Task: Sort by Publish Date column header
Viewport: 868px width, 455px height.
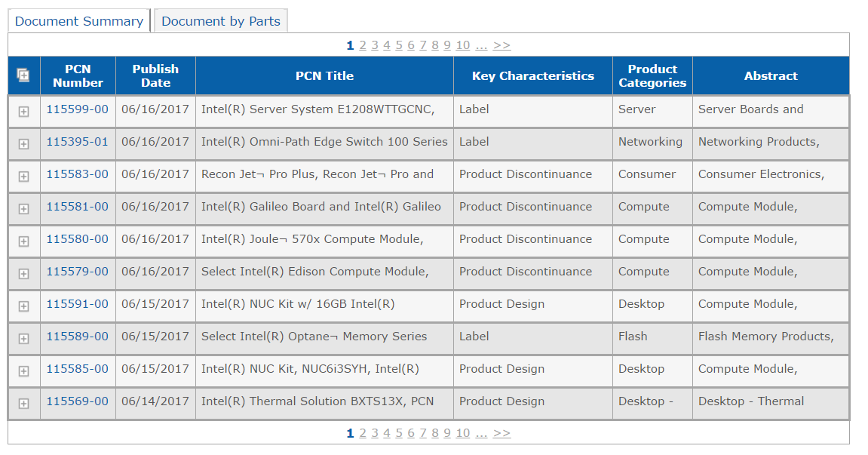Action: point(155,75)
